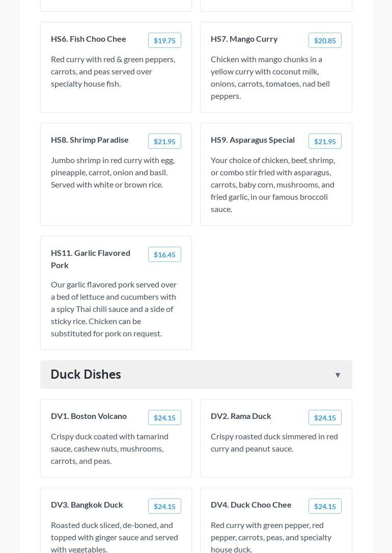Click the $21.95 Asparagus Special price button
392x553 pixels.
pyautogui.click(x=325, y=142)
